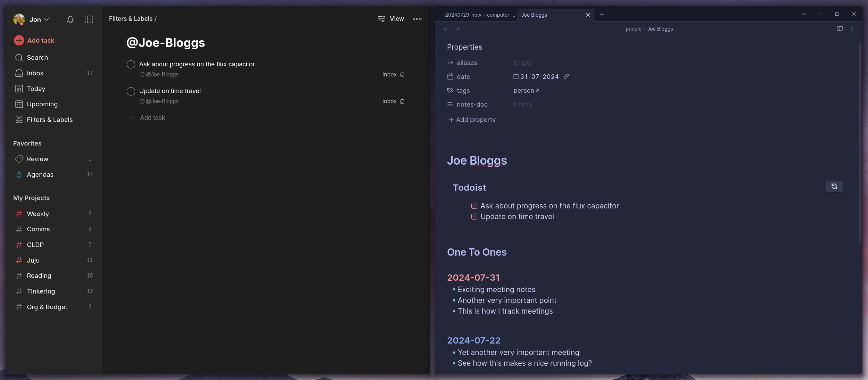Screen dimensions: 868x380
Task: Click the Filters & Labels breadcrumb link
Action: 131,19
